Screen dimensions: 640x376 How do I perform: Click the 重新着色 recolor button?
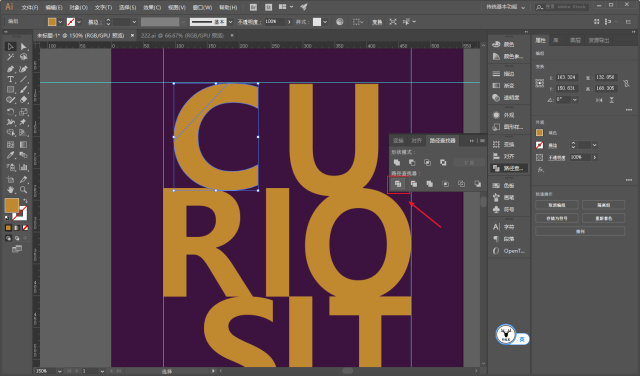tap(603, 218)
